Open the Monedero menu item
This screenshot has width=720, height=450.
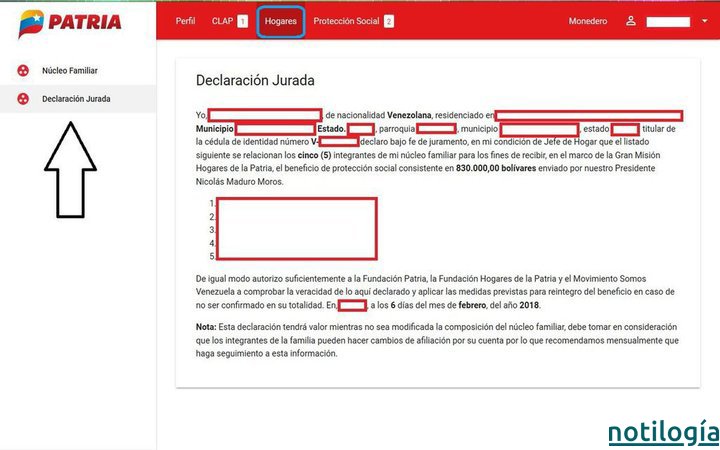588,21
